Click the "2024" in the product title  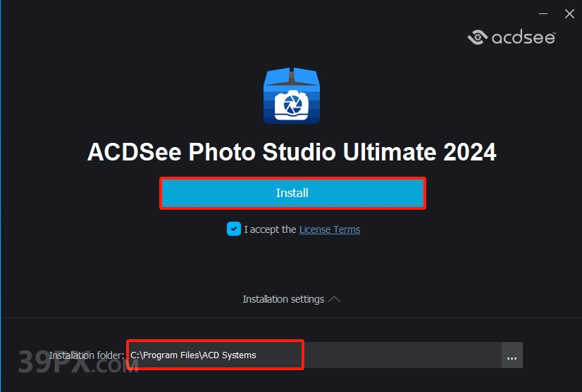pos(469,152)
